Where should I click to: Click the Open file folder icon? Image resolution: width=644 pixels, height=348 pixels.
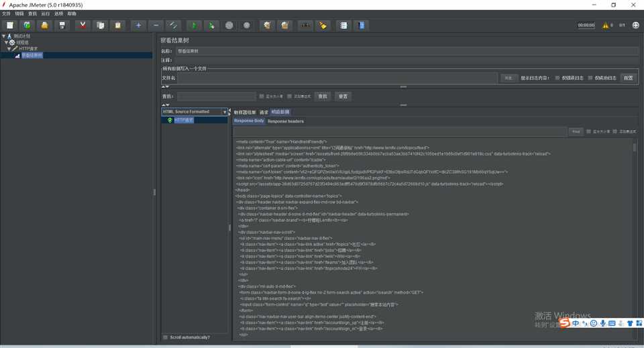click(x=44, y=25)
